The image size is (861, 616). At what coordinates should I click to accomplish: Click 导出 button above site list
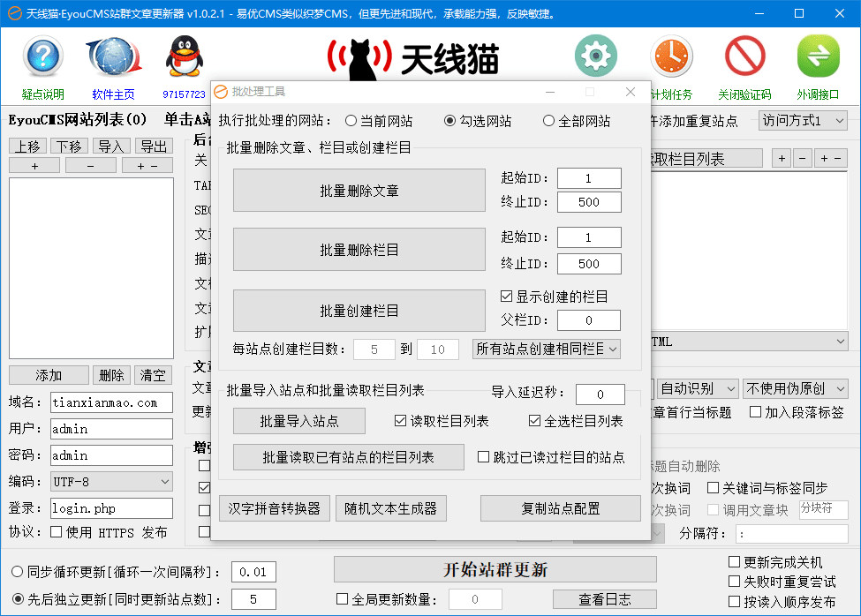tap(154, 146)
